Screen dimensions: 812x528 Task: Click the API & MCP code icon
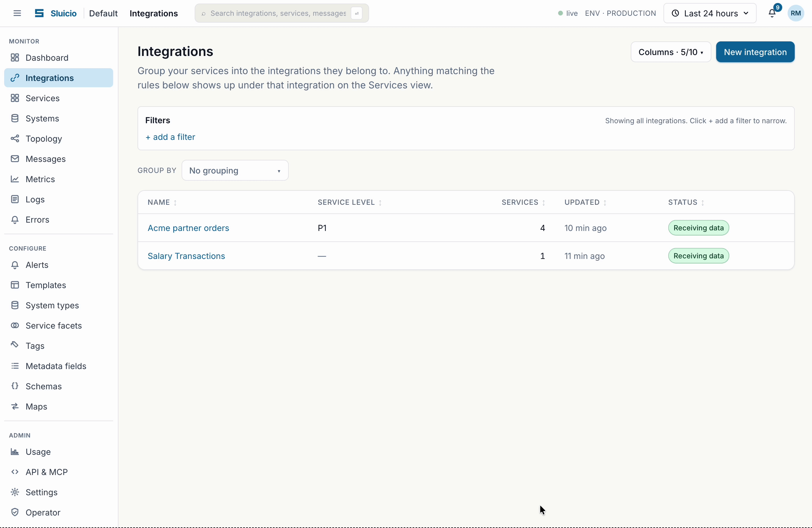coord(15,472)
